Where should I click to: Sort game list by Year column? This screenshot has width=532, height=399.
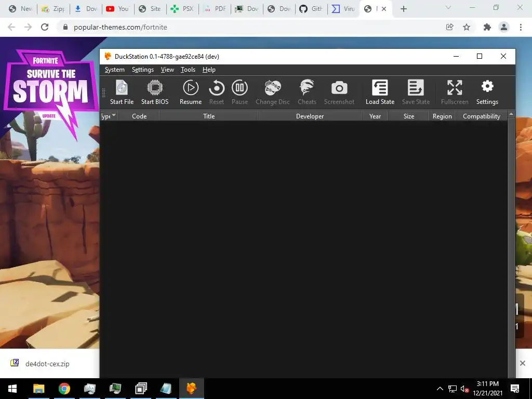[375, 116]
